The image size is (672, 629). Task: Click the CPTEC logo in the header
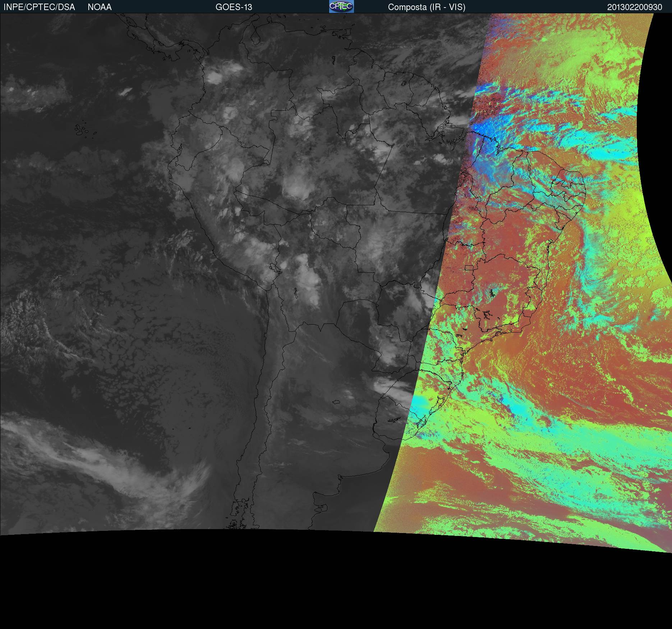tap(341, 6)
